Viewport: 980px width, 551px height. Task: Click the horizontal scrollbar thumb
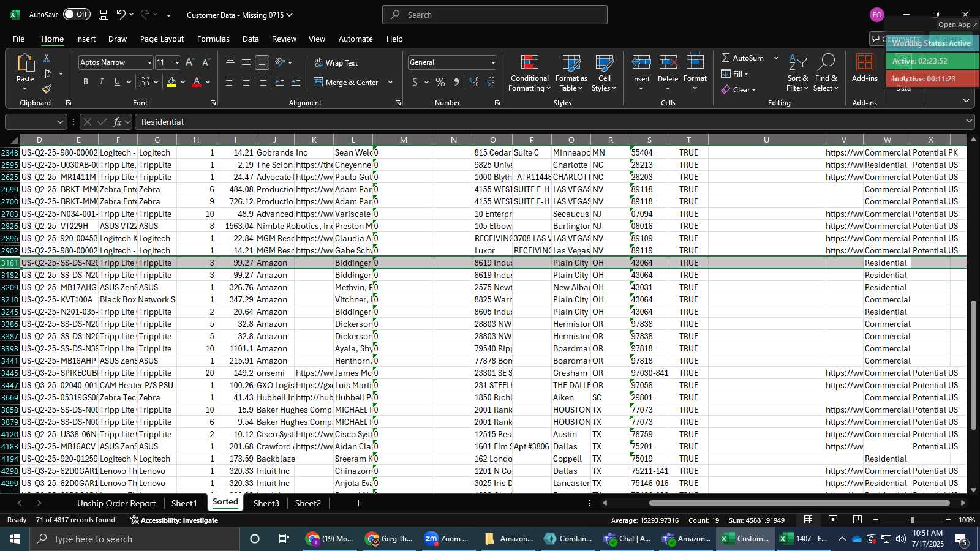[799, 503]
